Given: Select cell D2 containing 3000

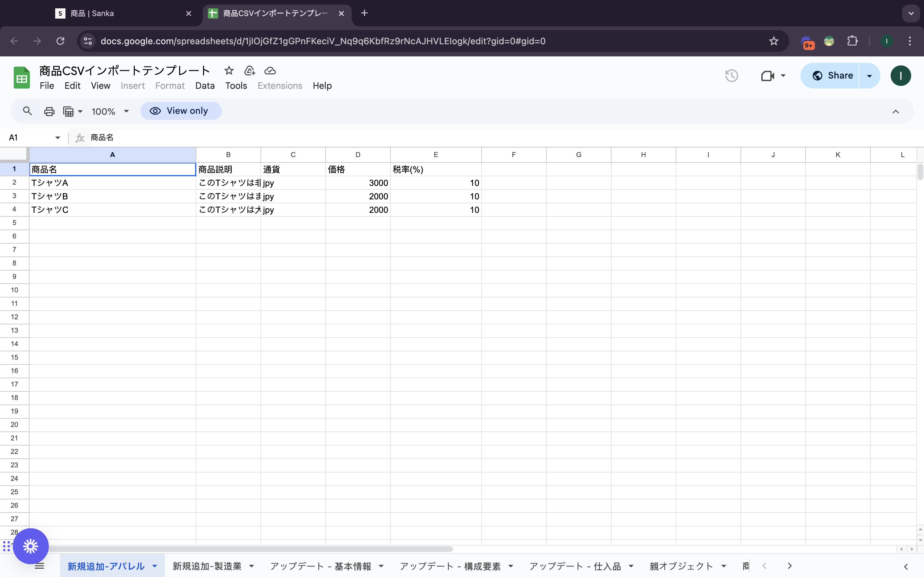Looking at the screenshot, I should [358, 183].
